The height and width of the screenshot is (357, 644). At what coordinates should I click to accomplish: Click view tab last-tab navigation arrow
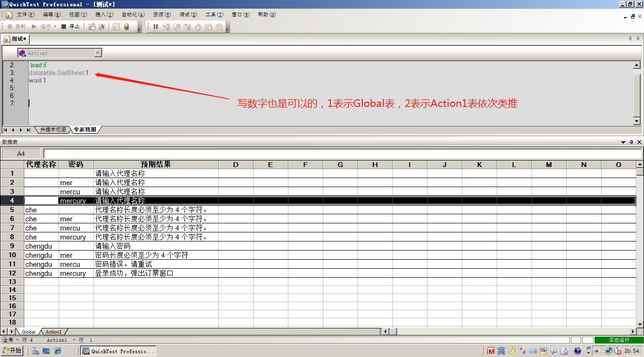29,130
